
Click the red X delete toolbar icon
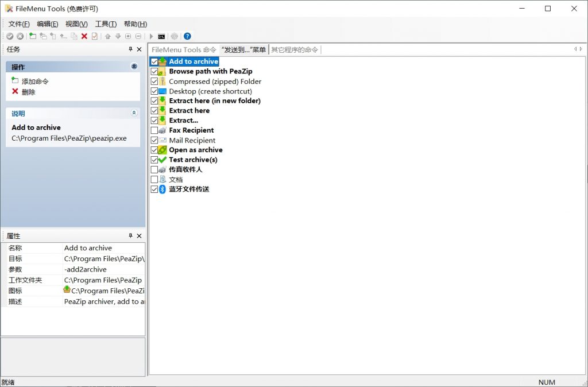pos(84,36)
